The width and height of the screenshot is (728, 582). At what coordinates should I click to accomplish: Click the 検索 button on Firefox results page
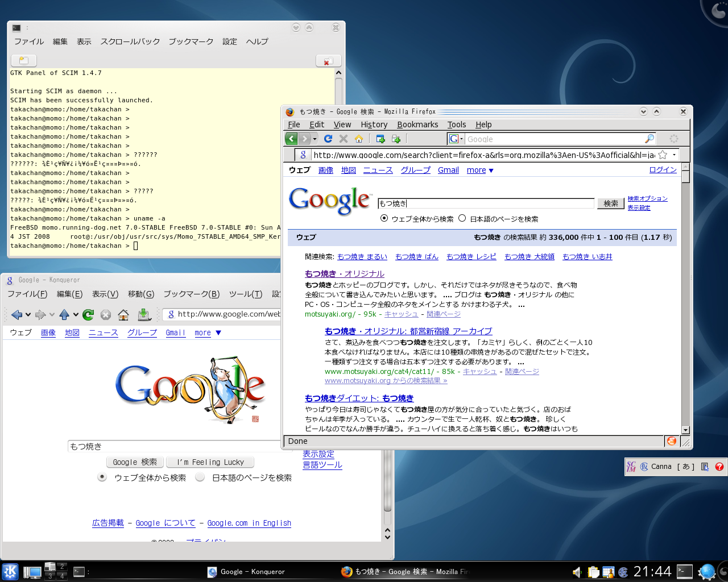coord(611,203)
